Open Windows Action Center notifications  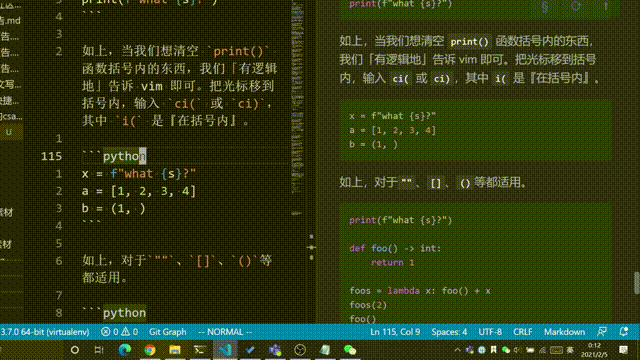[x=623, y=350]
